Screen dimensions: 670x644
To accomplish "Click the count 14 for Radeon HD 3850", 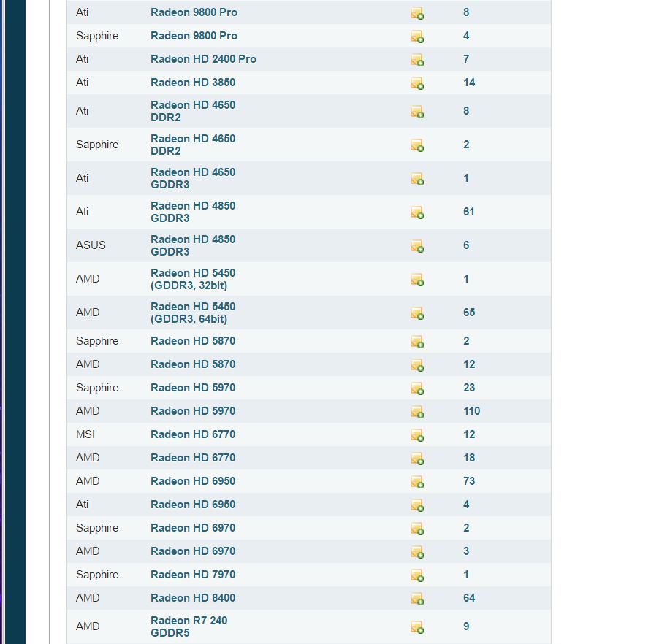I will (x=469, y=83).
